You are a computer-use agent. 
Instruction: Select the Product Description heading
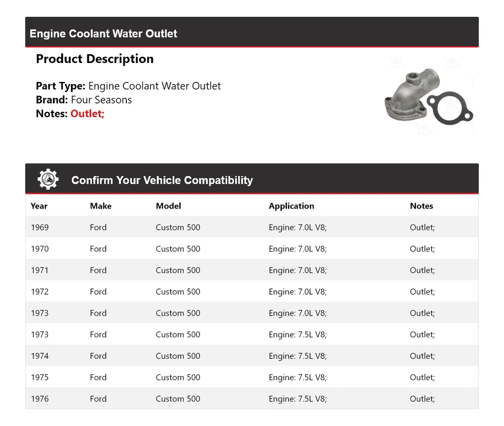(x=94, y=59)
